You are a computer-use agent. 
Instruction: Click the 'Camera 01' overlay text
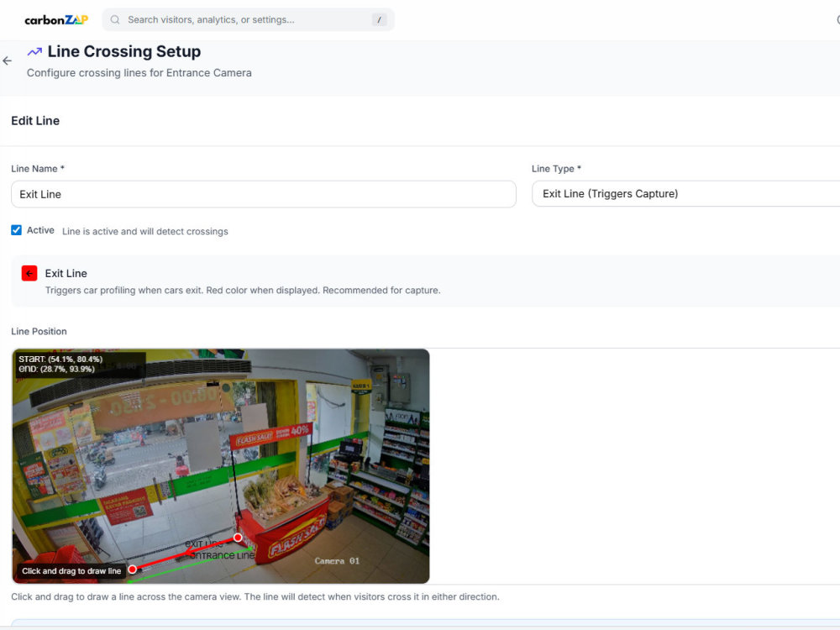pos(337,561)
